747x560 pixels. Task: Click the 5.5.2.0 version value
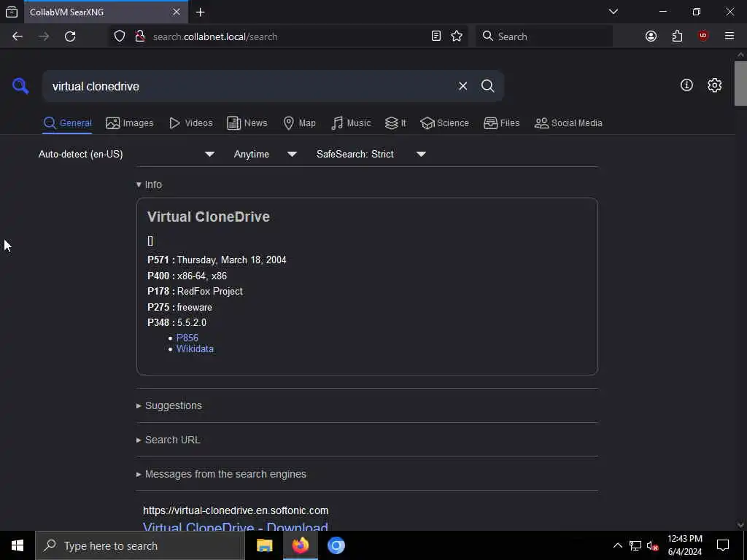point(192,323)
